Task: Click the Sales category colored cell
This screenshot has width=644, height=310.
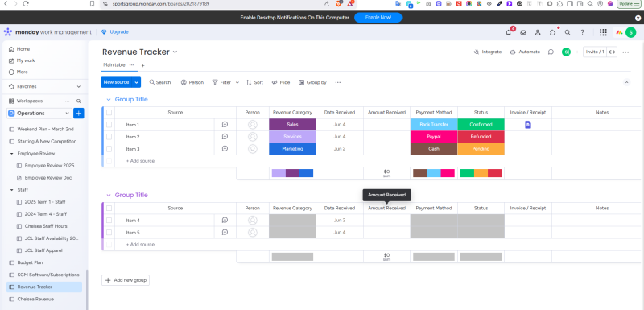Action: pyautogui.click(x=292, y=125)
